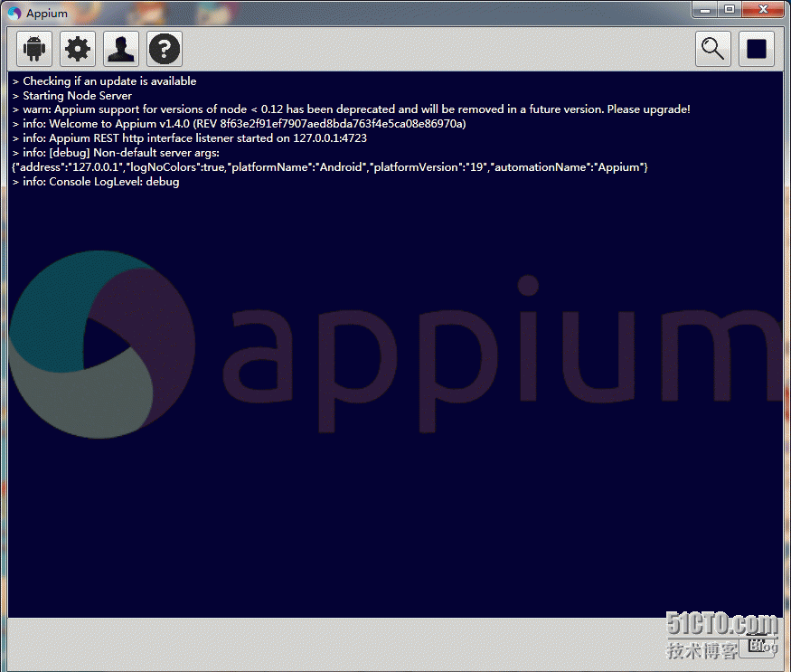Click the 'Welcome to Appium v1.4.0' line

tap(240, 124)
